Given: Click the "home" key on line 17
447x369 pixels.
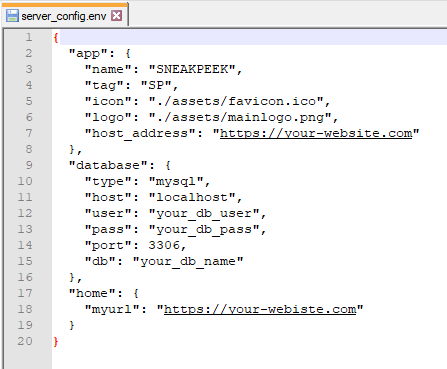Looking at the screenshot, I should (92, 293).
